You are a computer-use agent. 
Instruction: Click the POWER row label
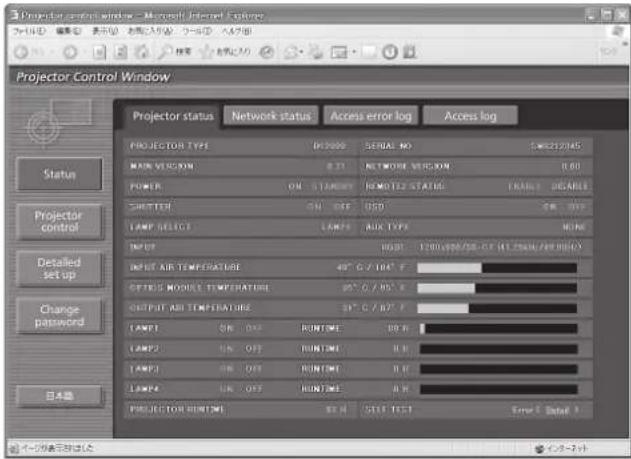tap(145, 187)
